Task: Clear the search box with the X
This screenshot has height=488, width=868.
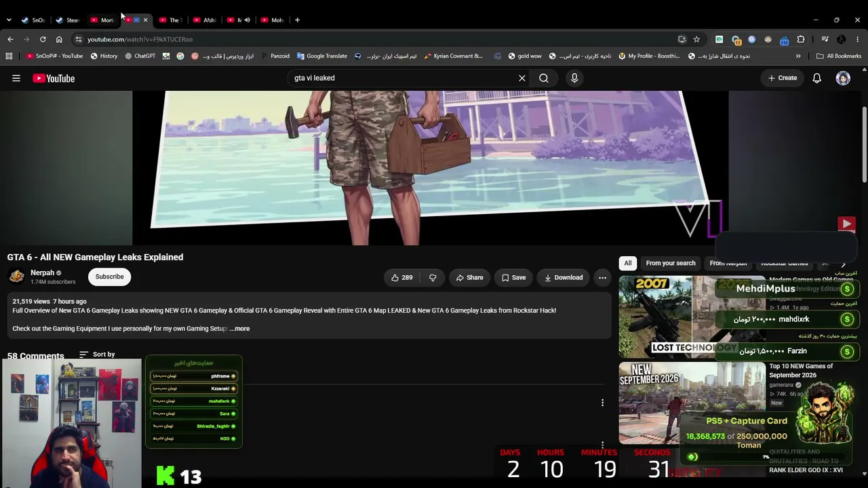Action: click(522, 78)
